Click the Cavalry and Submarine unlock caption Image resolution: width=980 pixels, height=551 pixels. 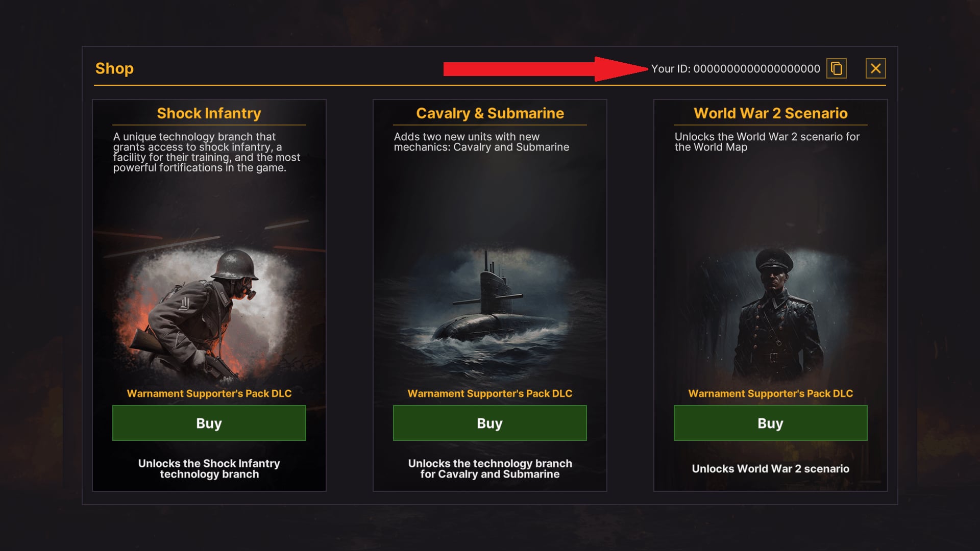tap(489, 469)
